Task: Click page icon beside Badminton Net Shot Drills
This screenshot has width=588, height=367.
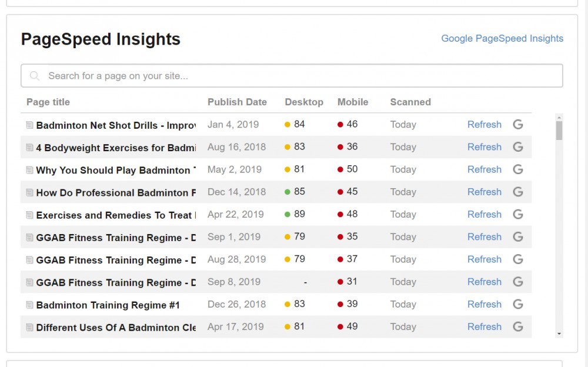Action: coord(29,125)
